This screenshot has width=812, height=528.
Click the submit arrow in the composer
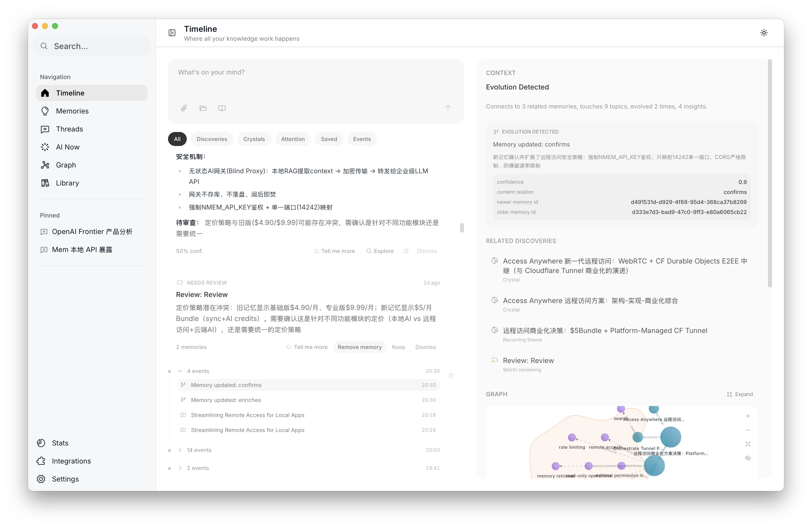(447, 108)
